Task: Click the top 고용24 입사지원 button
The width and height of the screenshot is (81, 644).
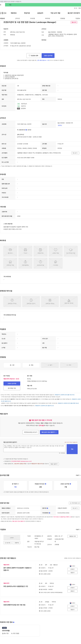Action: 48,55
